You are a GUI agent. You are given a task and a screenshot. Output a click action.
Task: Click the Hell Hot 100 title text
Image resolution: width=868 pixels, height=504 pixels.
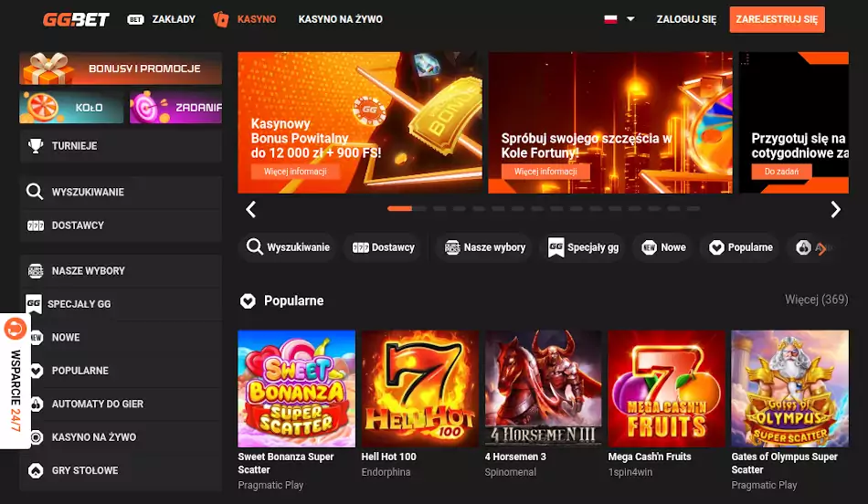[388, 457]
